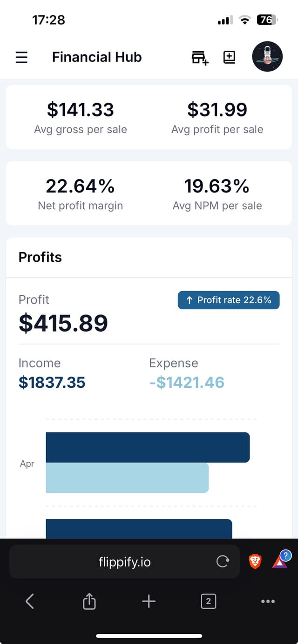Select the Income $1837.35 figure
298x644 pixels.
(x=51, y=382)
